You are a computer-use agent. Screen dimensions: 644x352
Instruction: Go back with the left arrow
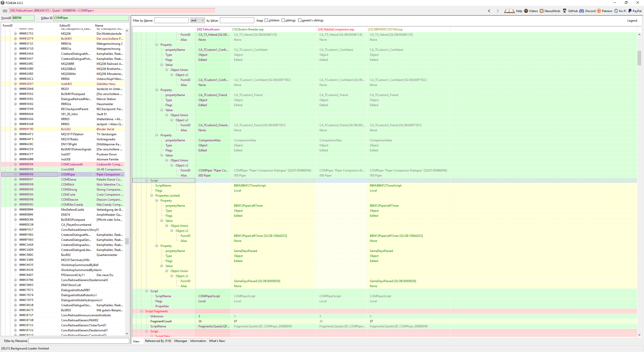tap(489, 11)
